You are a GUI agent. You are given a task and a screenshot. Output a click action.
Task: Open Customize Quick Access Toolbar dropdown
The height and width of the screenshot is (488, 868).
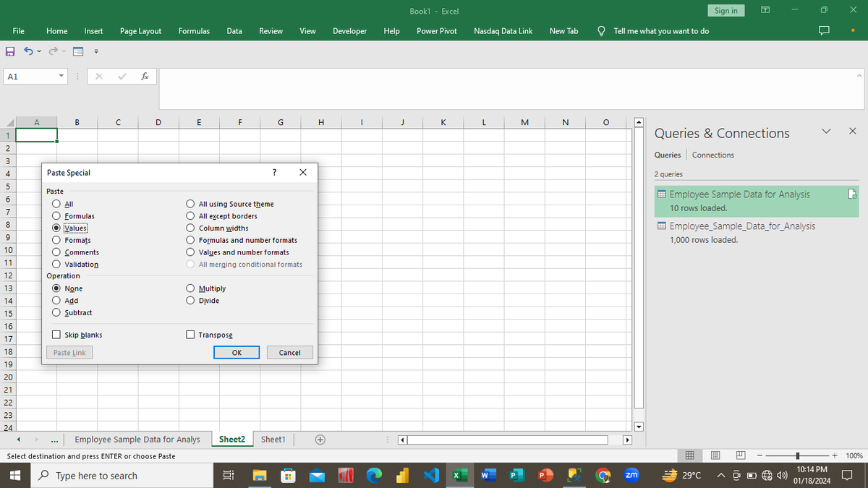[x=95, y=52]
